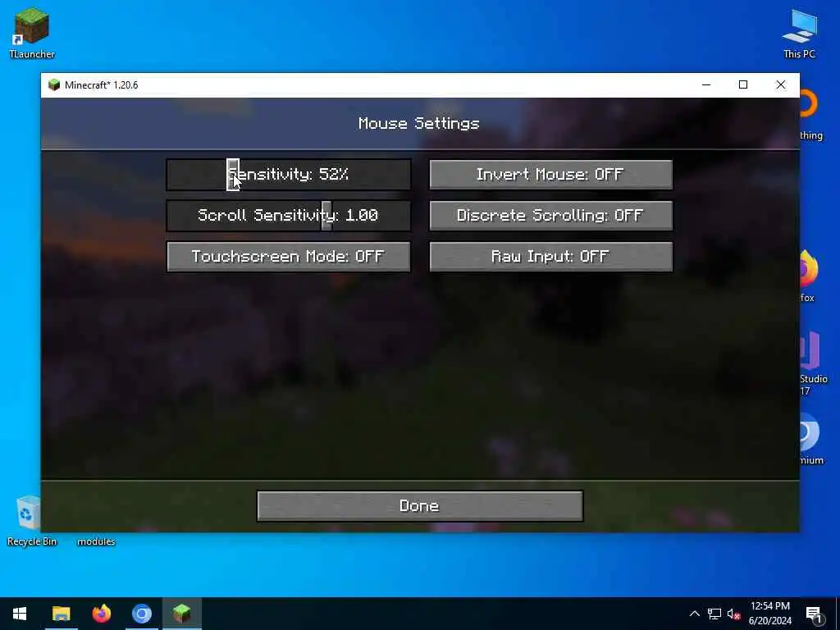The width and height of the screenshot is (840, 630).
Task: Toggle Invert Mouse setting
Action: coord(550,174)
